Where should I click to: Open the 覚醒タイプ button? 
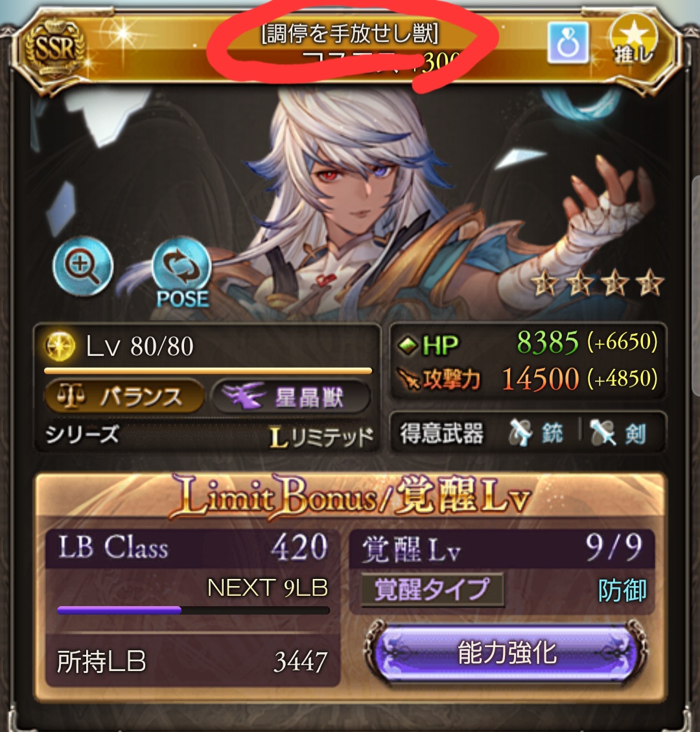click(432, 589)
